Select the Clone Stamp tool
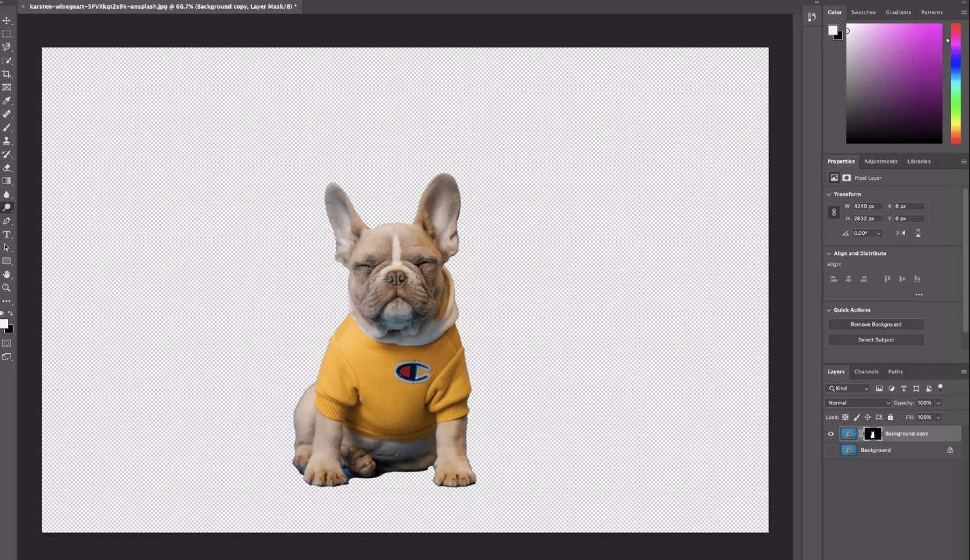This screenshot has height=560, width=970. [7, 141]
